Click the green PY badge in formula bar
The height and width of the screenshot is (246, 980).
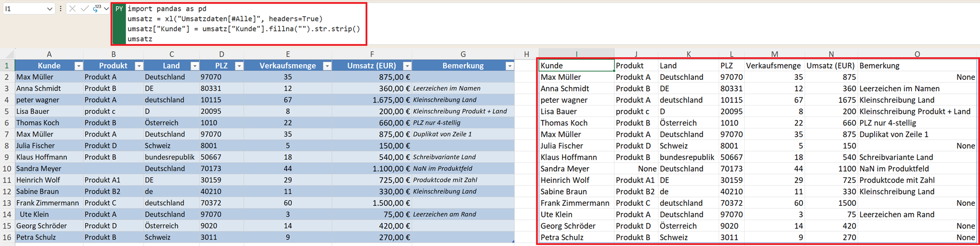119,9
